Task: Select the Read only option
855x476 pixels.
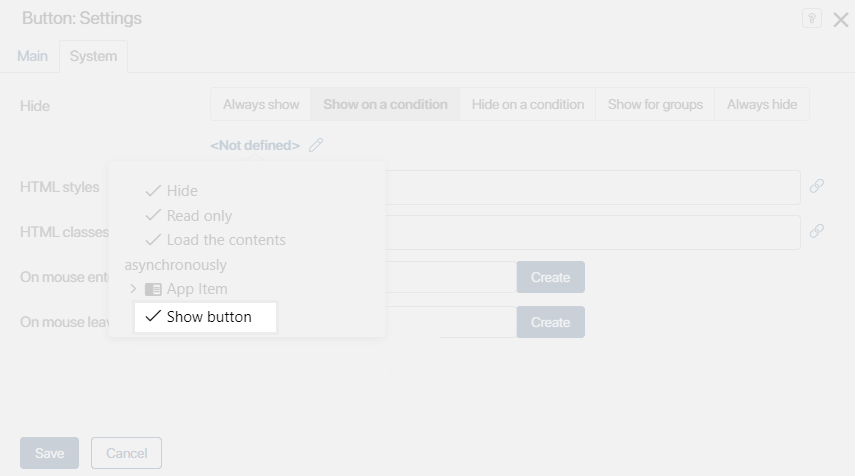Action: coord(189,216)
